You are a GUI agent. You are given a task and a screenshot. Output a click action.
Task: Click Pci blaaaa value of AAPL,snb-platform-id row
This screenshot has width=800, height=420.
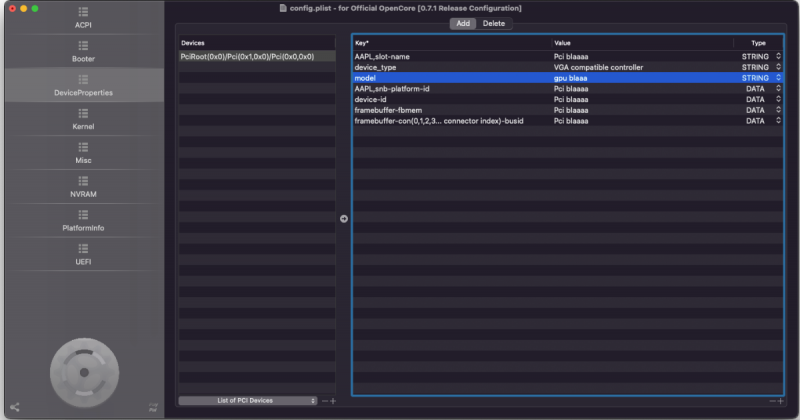coord(571,89)
